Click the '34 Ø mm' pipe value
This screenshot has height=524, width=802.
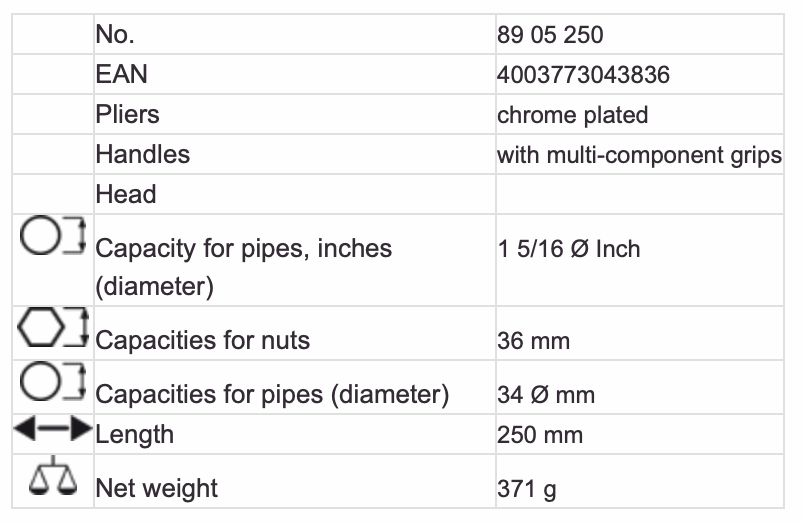point(545,395)
